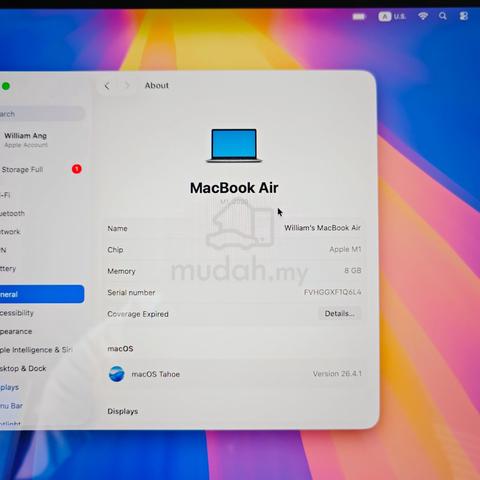
Task: Select Accessibility in the sidebar
Action: 17,313
